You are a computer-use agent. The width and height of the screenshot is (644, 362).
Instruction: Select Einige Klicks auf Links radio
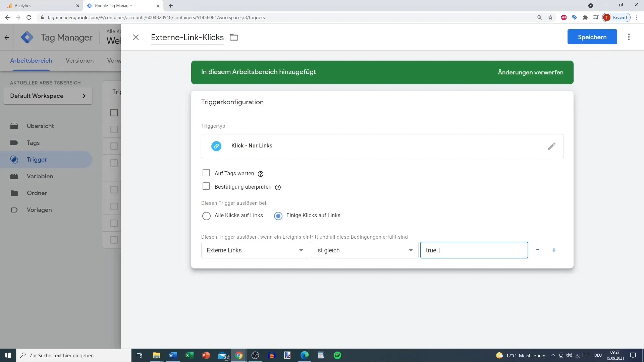[x=278, y=216]
